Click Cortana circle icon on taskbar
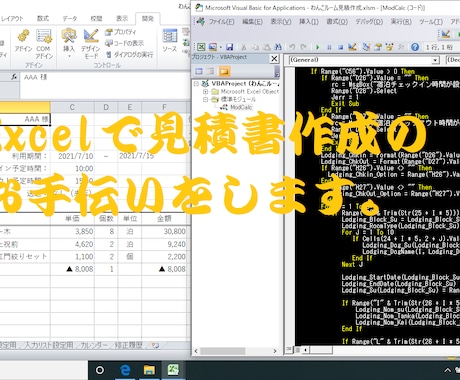 click(100, 370)
